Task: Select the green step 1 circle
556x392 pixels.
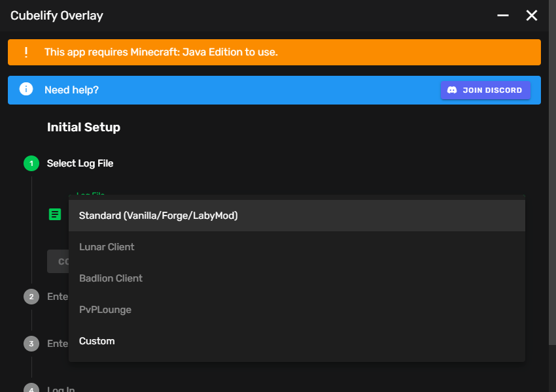Action: [x=31, y=163]
